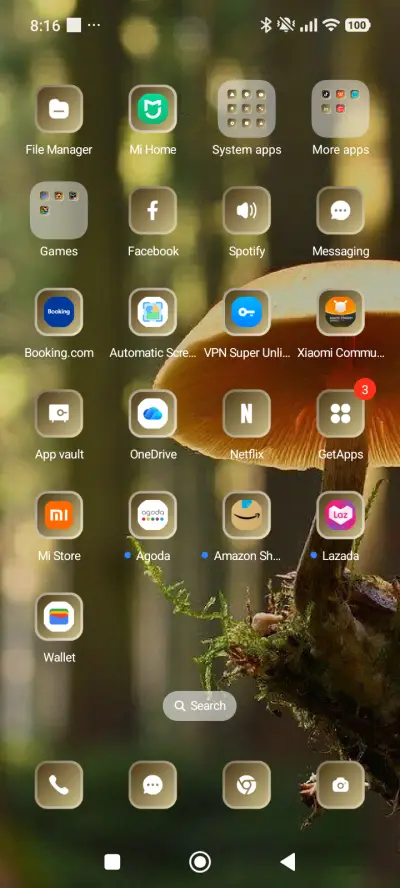Open the System apps folder
The width and height of the screenshot is (400, 888).
[x=246, y=109]
